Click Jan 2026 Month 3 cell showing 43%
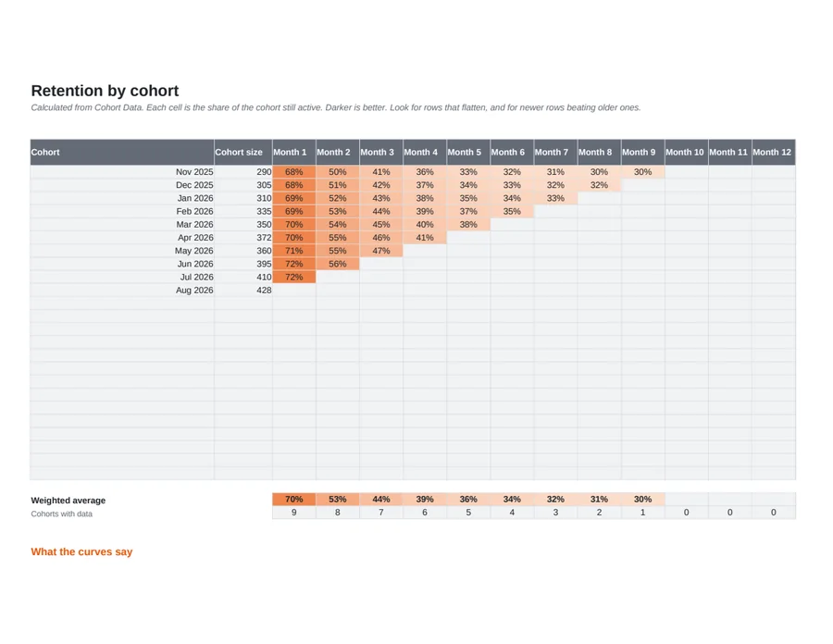 (x=381, y=198)
